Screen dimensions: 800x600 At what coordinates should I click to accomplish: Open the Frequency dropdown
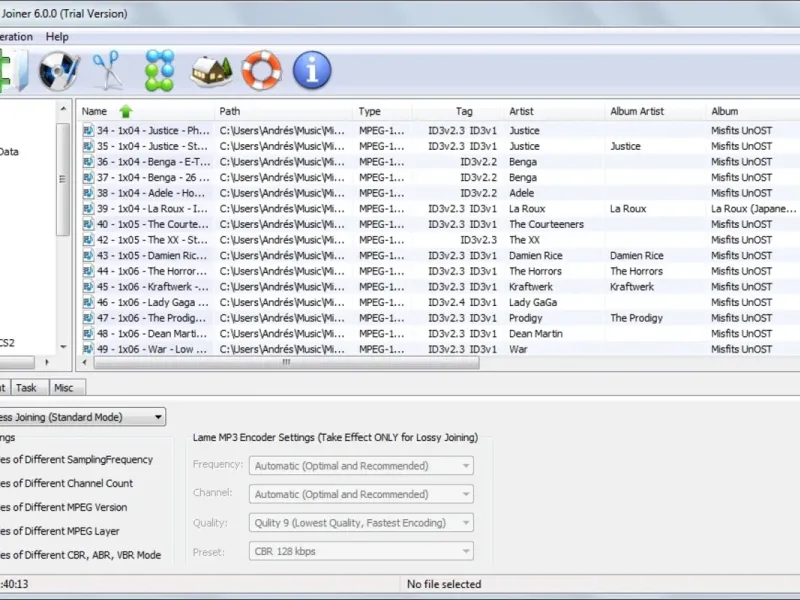tap(361, 466)
